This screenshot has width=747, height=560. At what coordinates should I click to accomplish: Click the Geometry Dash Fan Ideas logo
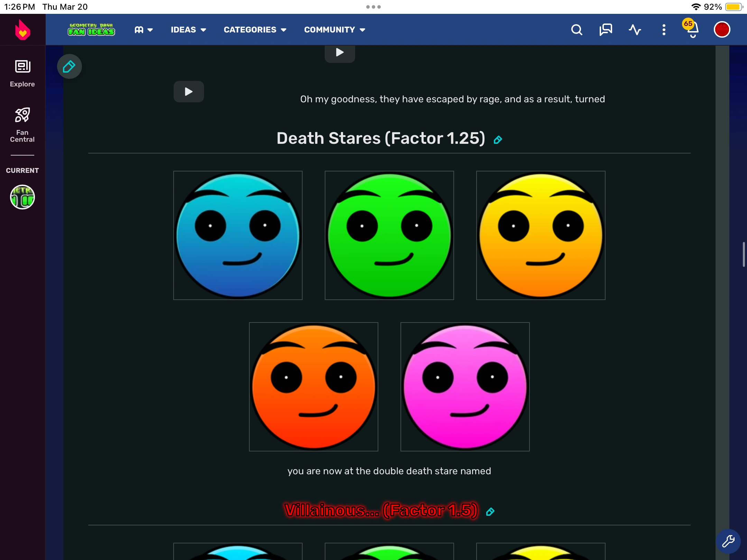click(x=91, y=30)
